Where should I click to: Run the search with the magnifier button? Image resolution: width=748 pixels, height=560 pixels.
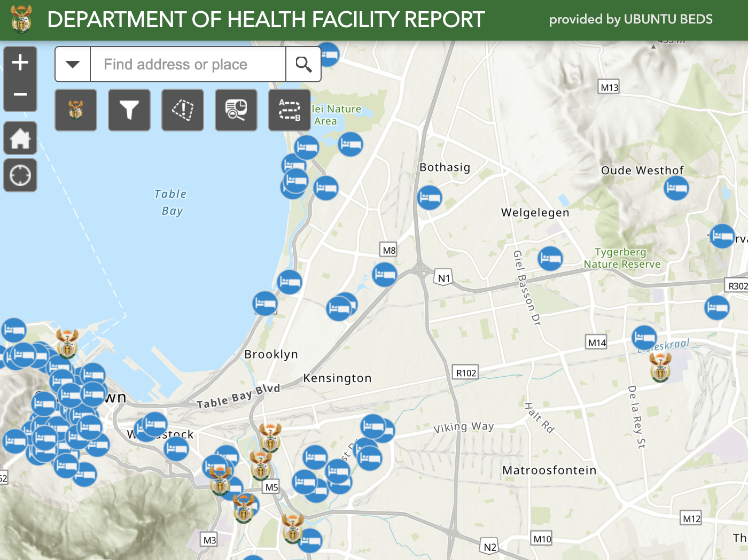coord(303,64)
